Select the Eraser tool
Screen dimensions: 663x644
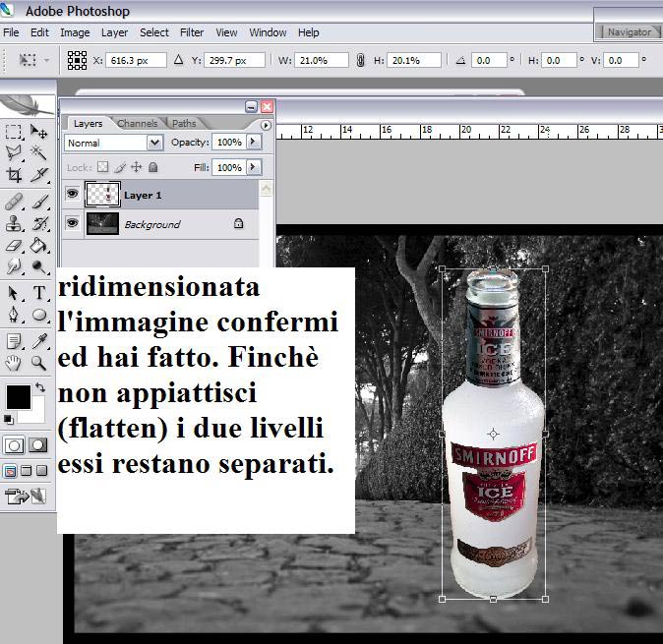point(13,245)
